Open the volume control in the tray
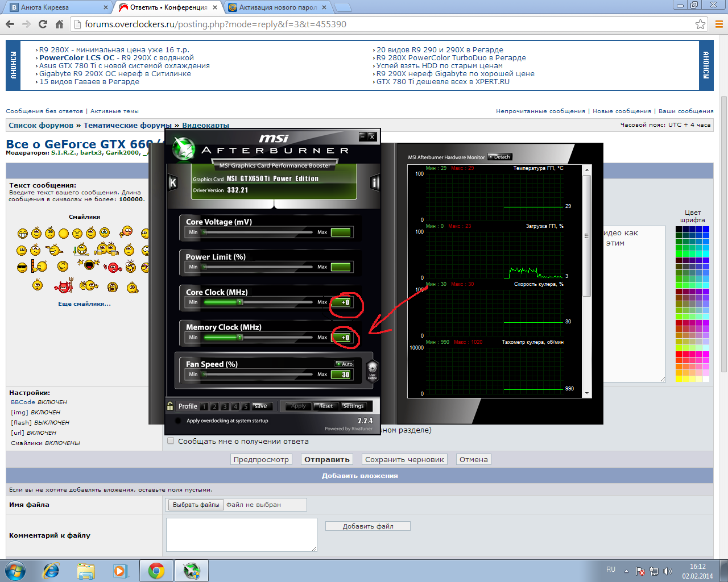The height and width of the screenshot is (582, 728). [668, 571]
